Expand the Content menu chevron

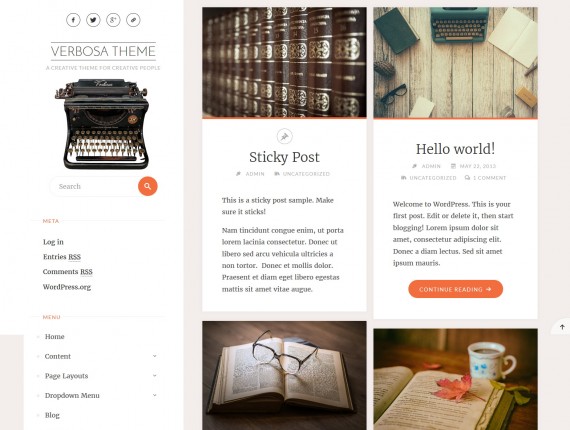[x=154, y=356]
